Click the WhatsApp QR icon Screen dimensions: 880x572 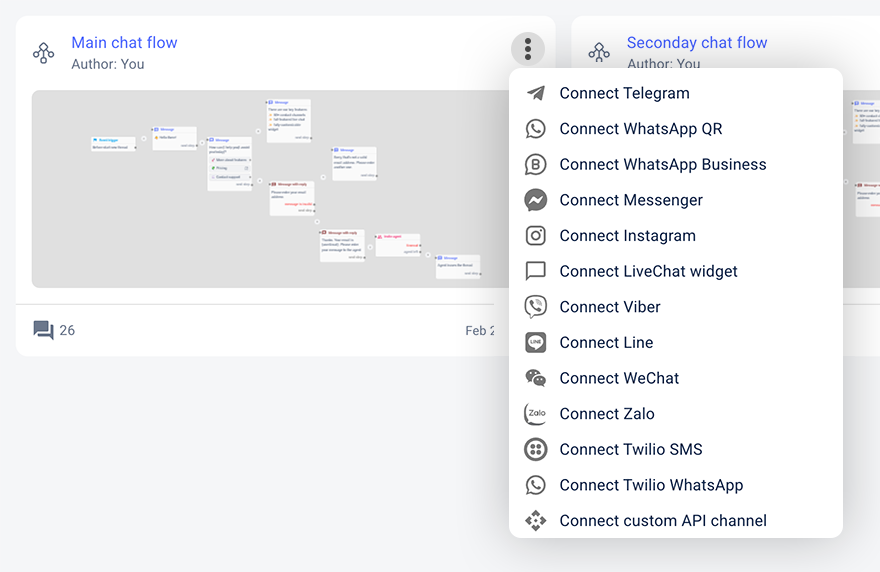pyautogui.click(x=536, y=129)
